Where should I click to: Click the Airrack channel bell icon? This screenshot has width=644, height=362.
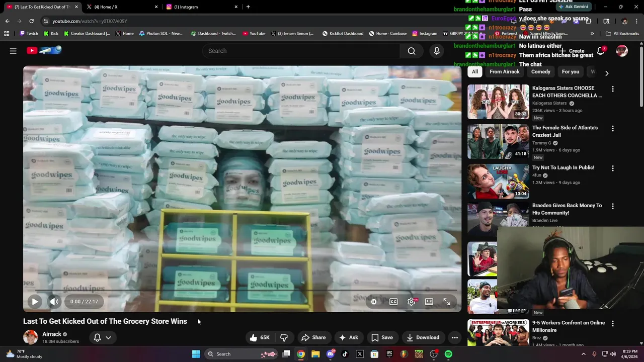tap(97, 338)
